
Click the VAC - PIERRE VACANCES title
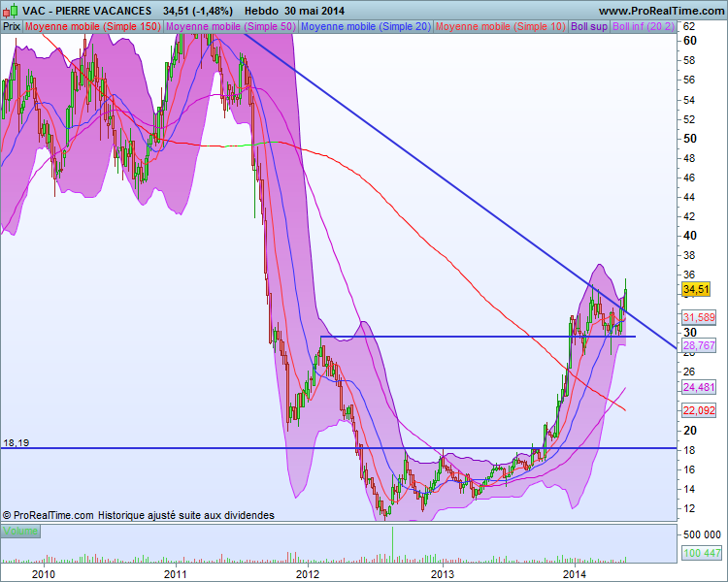86,11
